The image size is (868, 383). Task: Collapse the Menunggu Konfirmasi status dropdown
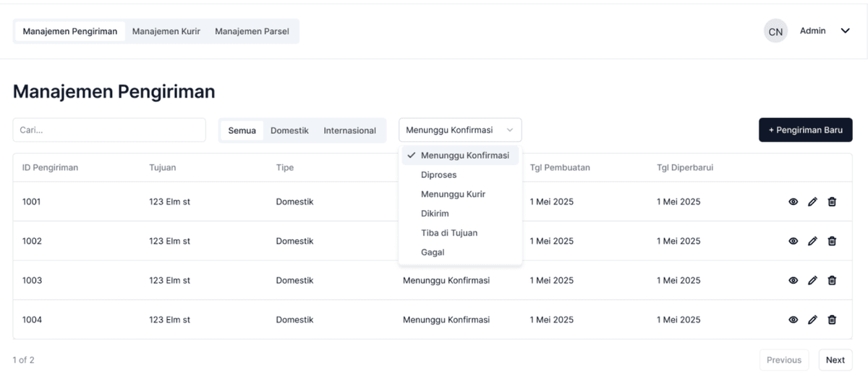460,130
